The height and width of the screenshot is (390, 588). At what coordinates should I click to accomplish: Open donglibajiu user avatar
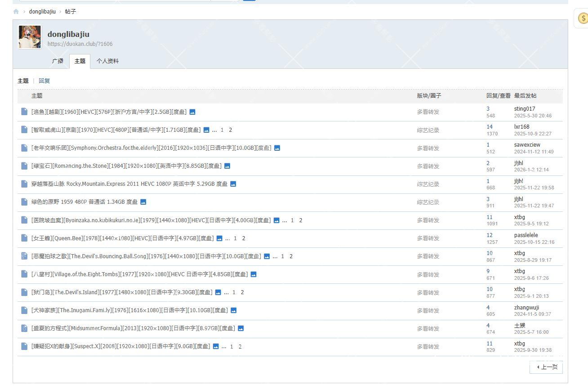(x=30, y=37)
